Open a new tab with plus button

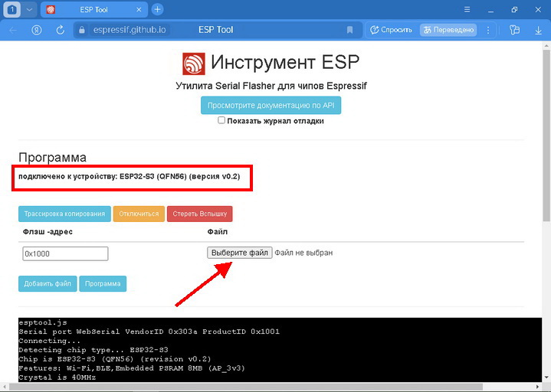coord(157,9)
